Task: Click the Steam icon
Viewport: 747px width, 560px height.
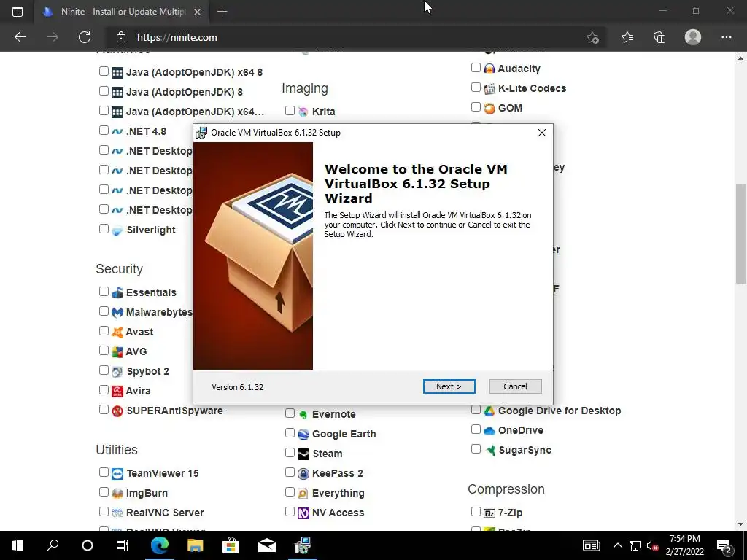Action: pos(303,454)
